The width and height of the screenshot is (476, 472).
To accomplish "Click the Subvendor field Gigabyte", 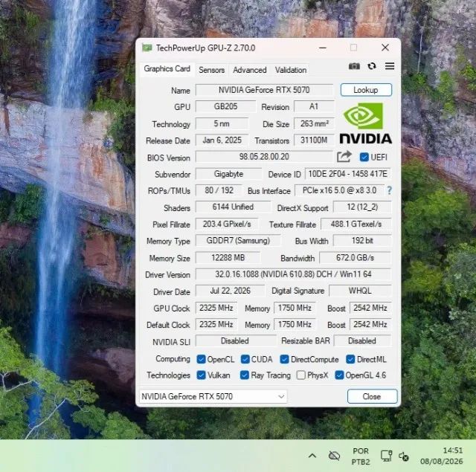I will coord(228,174).
